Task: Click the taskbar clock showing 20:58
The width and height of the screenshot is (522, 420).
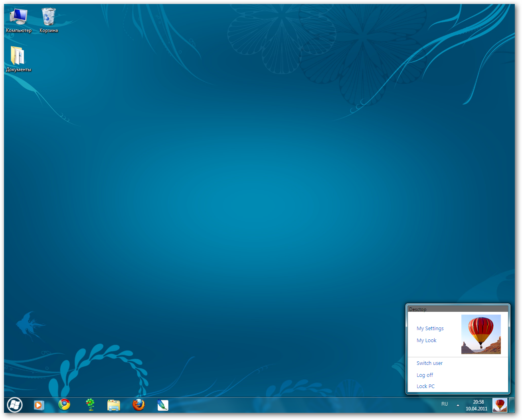Action: click(x=477, y=405)
